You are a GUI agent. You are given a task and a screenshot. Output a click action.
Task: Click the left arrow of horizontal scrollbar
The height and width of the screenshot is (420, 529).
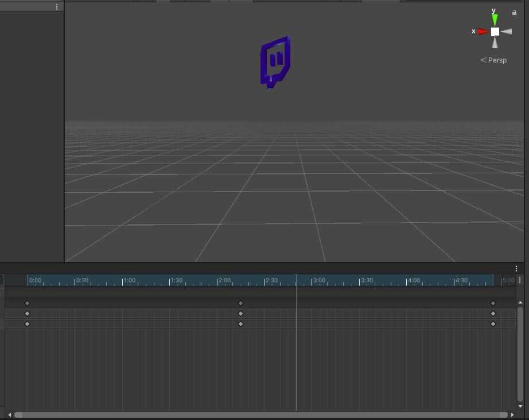10,414
